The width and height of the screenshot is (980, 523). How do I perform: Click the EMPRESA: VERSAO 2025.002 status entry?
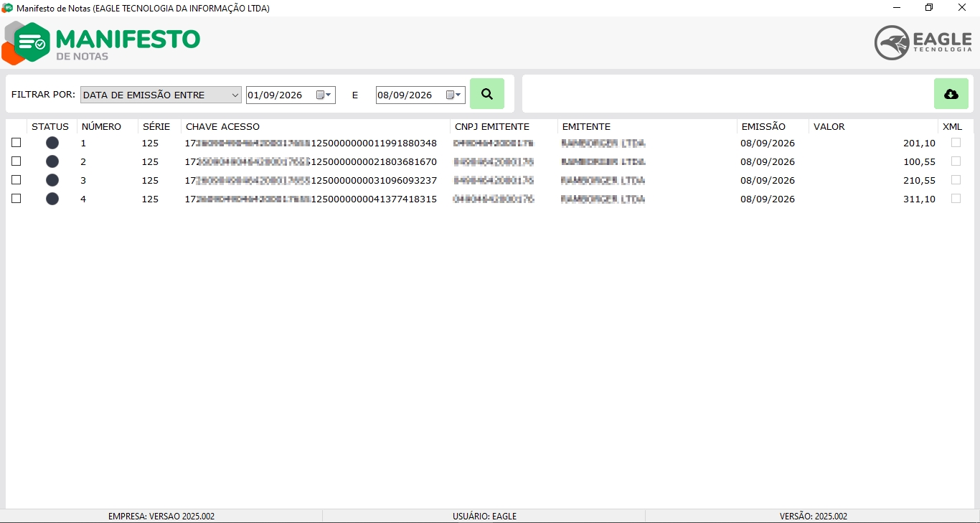[161, 516]
